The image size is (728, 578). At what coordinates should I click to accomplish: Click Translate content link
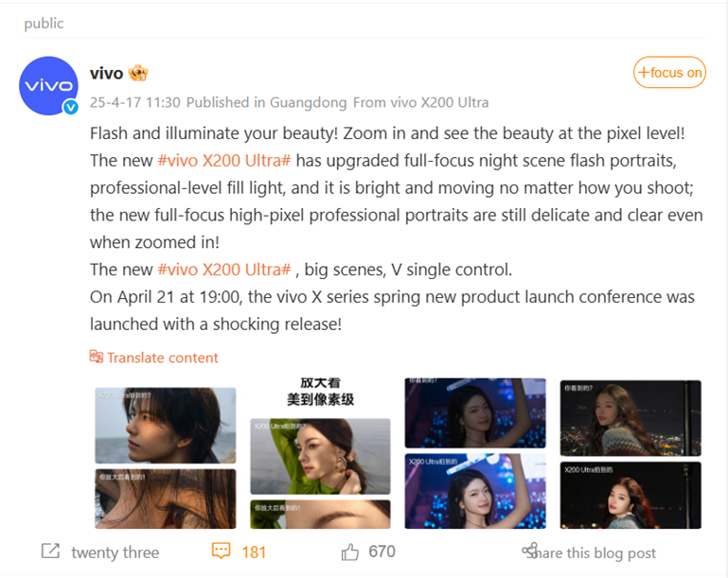point(163,358)
